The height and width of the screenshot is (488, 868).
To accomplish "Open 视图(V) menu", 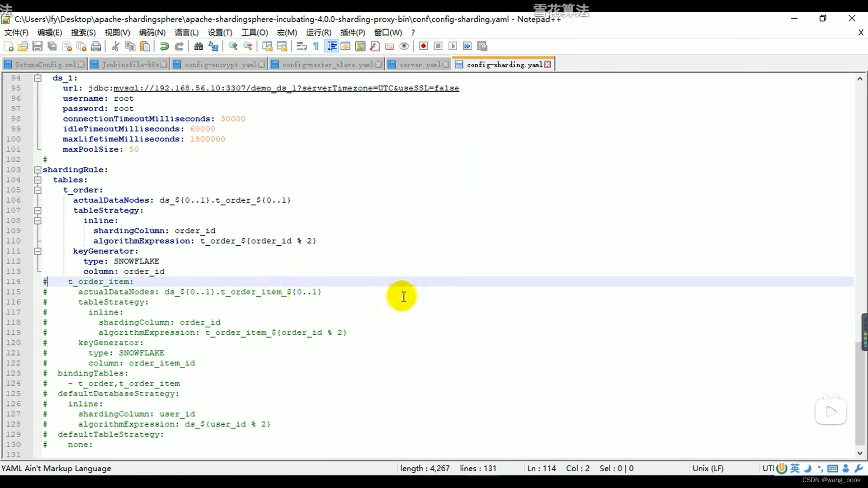I will 117,33.
